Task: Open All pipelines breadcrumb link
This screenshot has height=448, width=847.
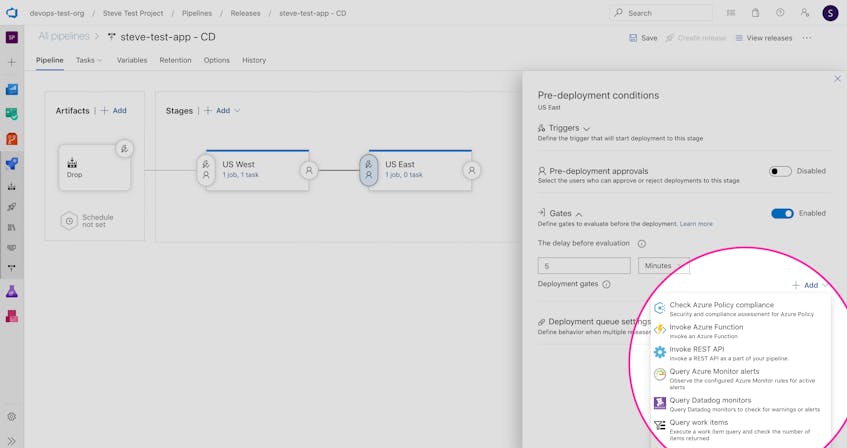Action: pos(64,36)
